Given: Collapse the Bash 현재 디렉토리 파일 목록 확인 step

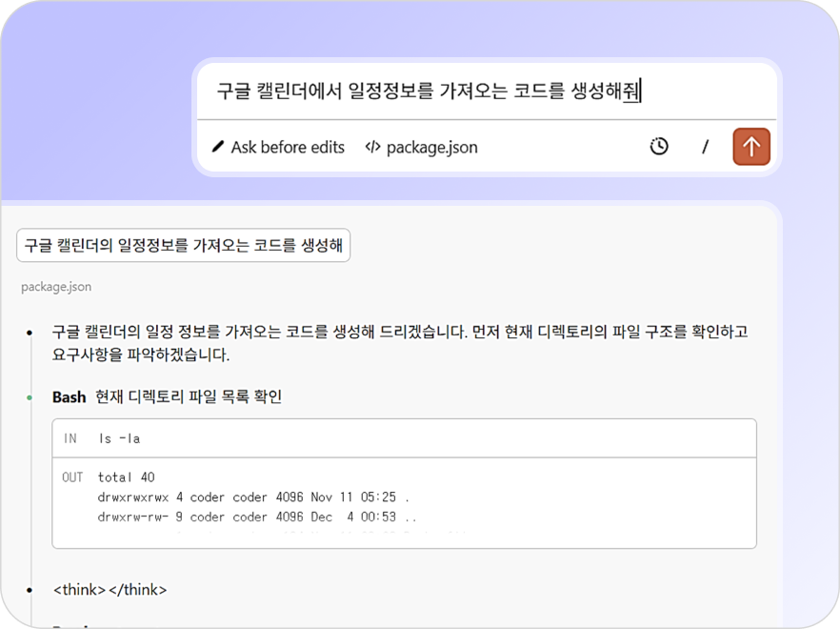Looking at the screenshot, I should click(x=167, y=396).
